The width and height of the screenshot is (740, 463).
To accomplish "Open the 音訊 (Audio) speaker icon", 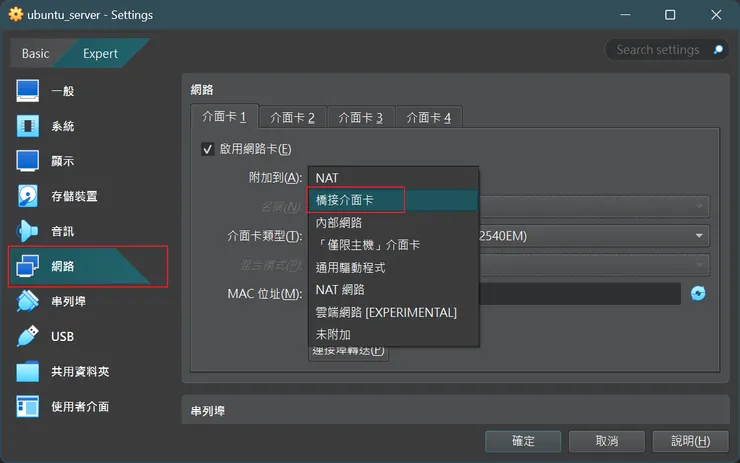I will [x=27, y=231].
